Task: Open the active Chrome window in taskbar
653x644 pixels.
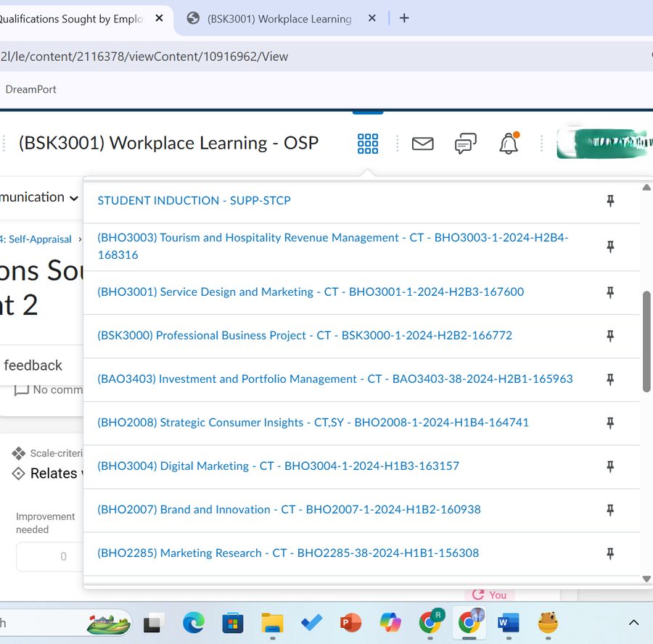Action: (x=469, y=622)
